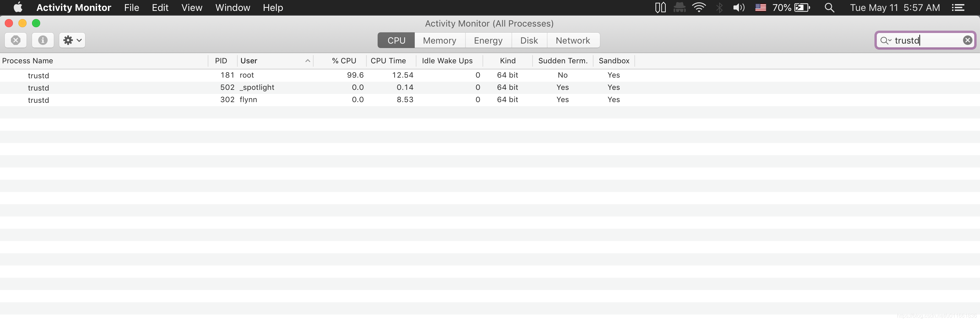Viewport: 980px width, 322px height.
Task: Open Spotlight search in menu bar
Action: [829, 7]
